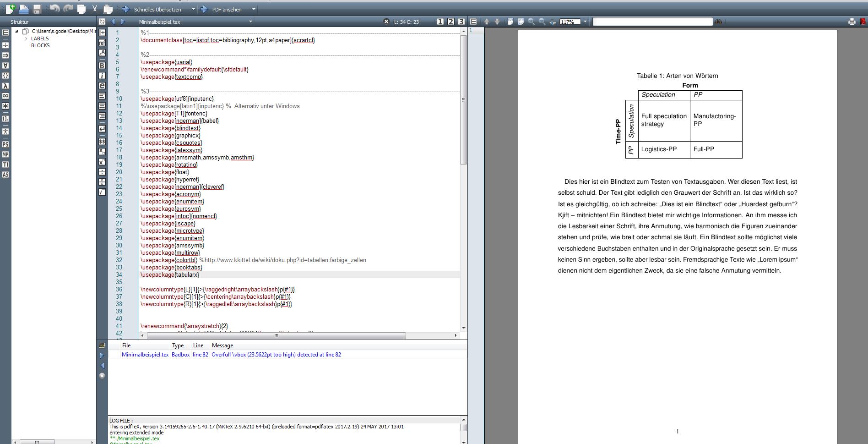Open left/right delimiters panel icon
Image resolution: width=868 pixels, height=444 pixels.
tap(5, 119)
